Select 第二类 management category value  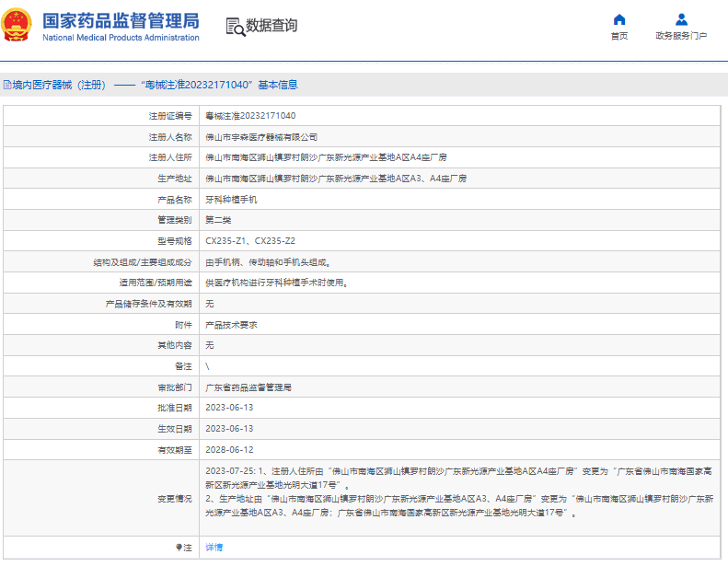click(218, 220)
